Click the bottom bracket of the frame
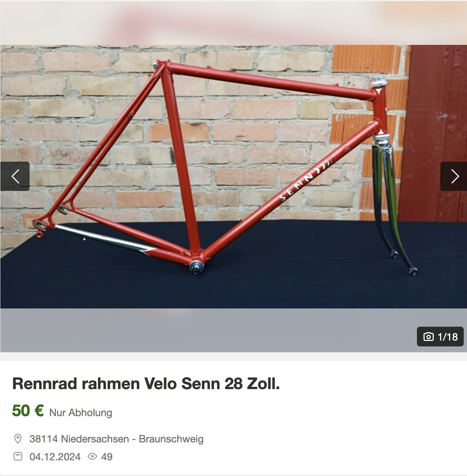Viewport: 467px width, 476px height. click(196, 266)
